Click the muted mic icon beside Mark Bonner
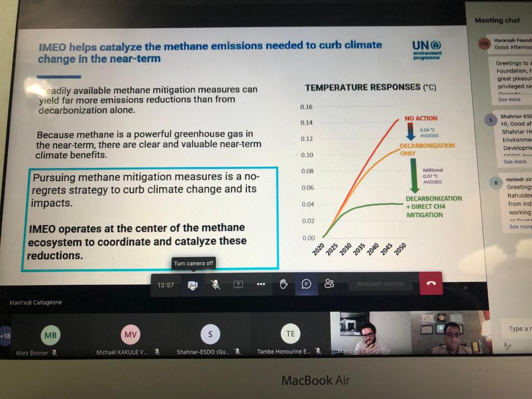The image size is (532, 399). pyautogui.click(x=54, y=353)
